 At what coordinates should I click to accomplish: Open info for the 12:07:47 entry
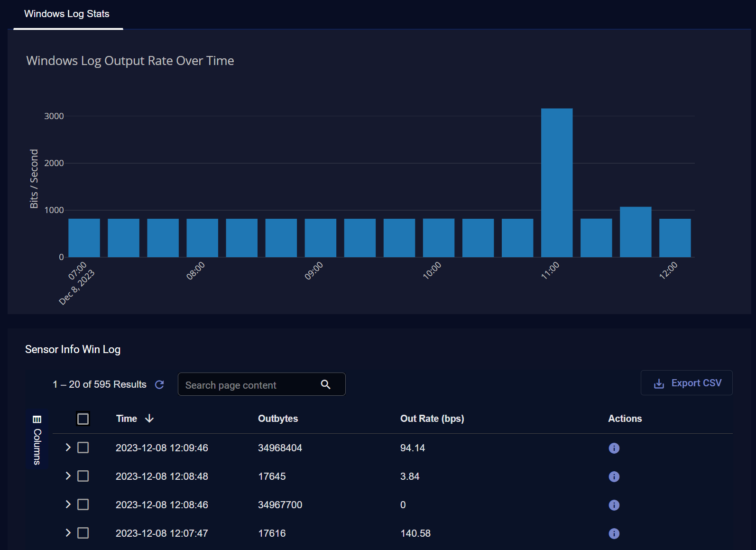[x=614, y=533]
